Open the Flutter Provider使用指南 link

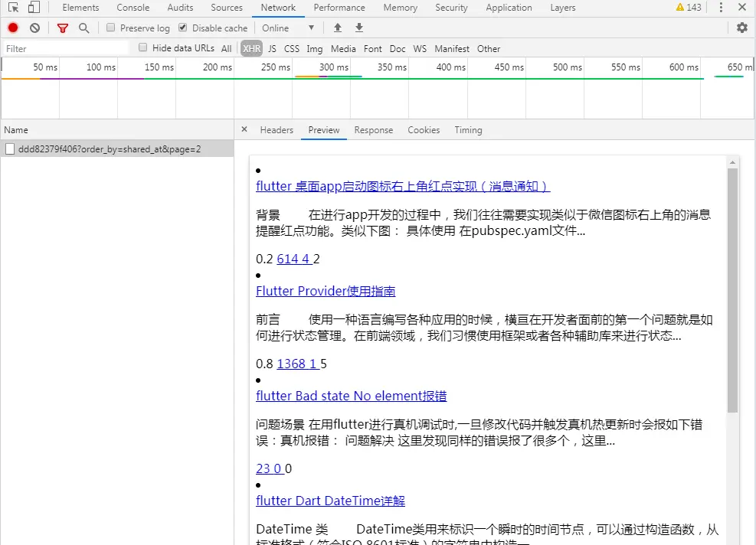point(326,291)
